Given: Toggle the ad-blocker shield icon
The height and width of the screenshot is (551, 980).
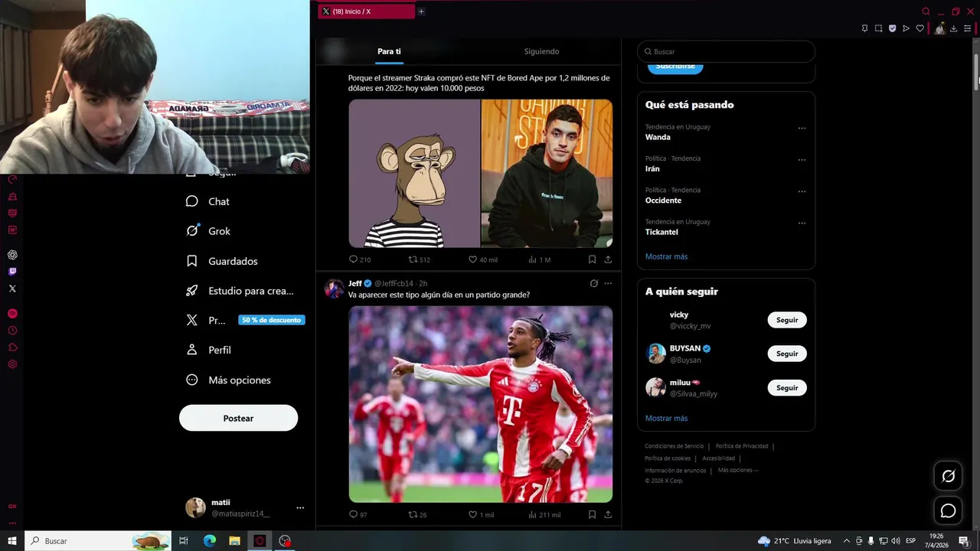Looking at the screenshot, I should (x=892, y=28).
